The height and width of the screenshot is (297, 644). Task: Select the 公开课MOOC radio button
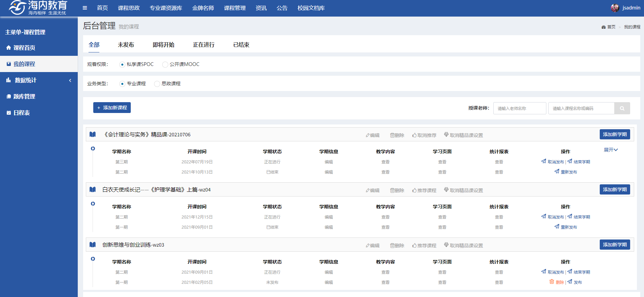coord(165,64)
